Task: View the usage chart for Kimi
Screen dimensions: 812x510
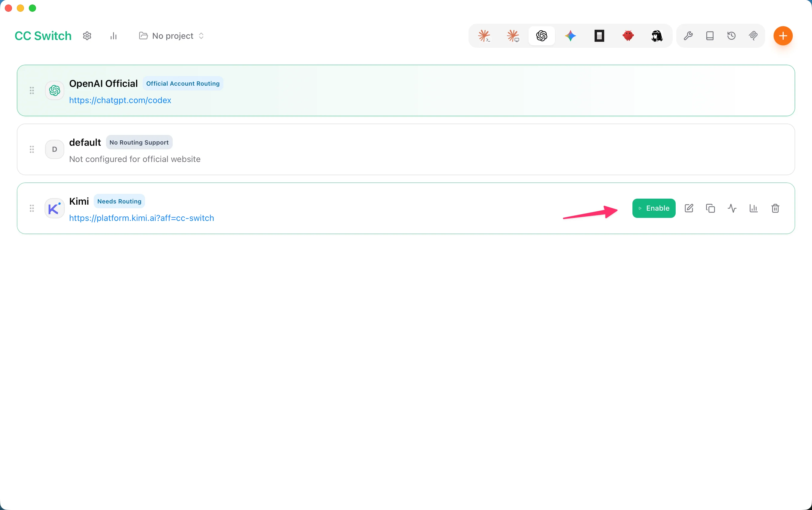Action: tap(754, 208)
